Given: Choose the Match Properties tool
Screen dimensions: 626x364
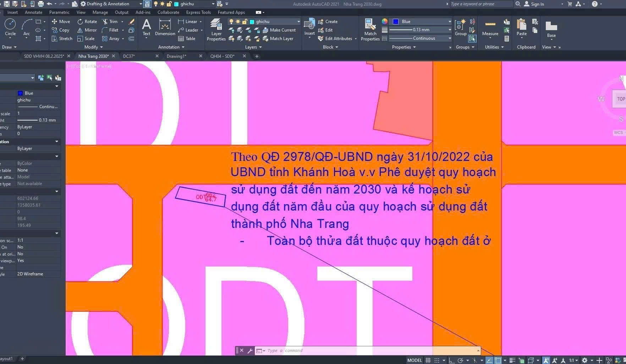Looking at the screenshot, I should [370, 29].
